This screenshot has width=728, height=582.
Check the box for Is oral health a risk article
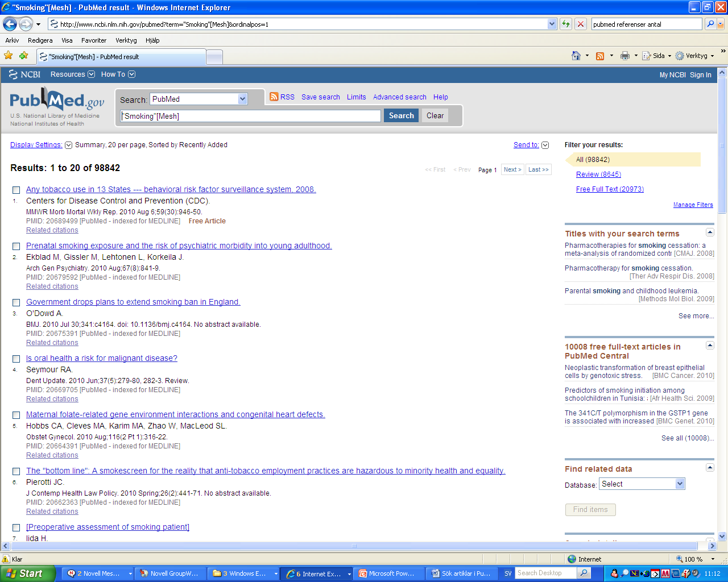coord(16,359)
